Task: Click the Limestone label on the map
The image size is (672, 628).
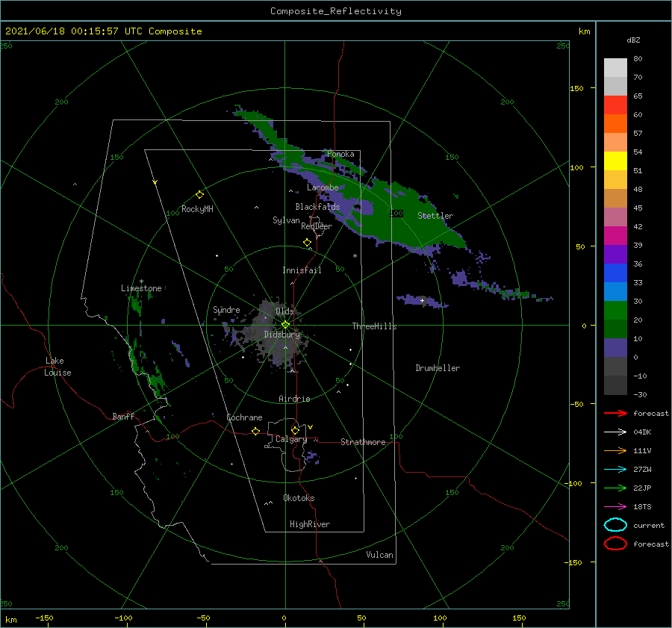Action: click(141, 288)
